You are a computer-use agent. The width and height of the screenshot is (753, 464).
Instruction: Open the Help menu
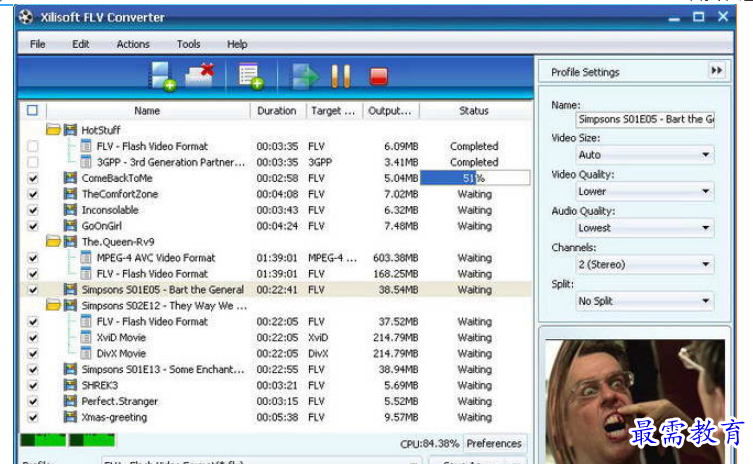(x=237, y=44)
